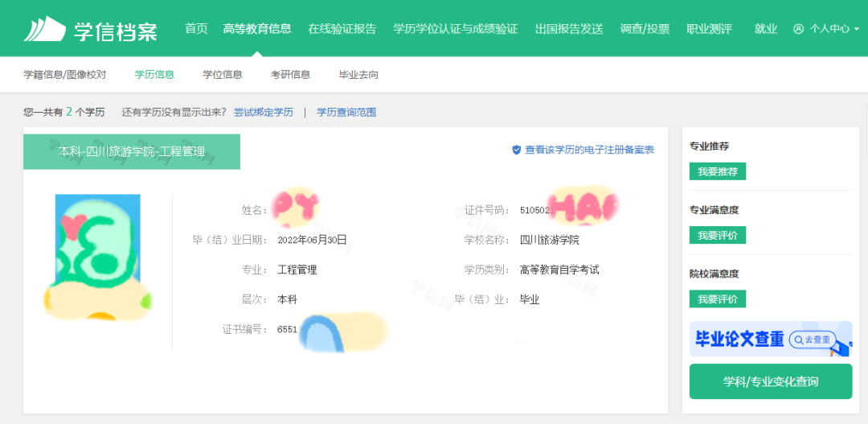Click the graduation date 2022年06月30日

(312, 240)
